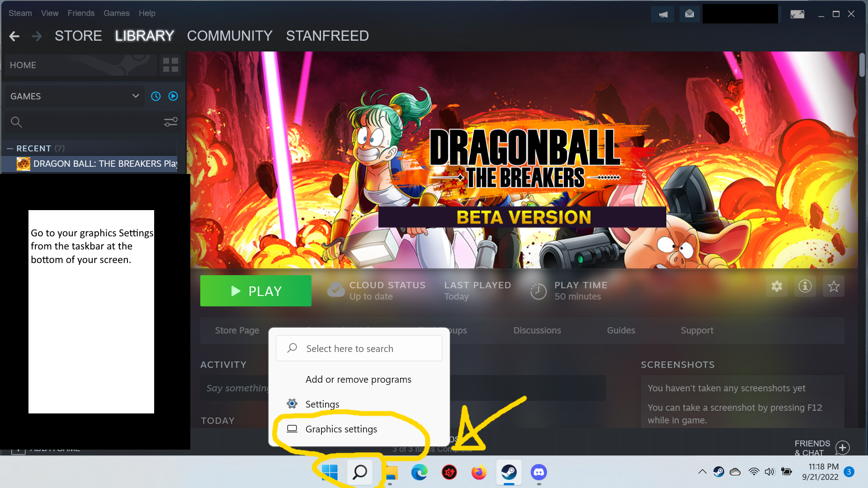
Task: Select Graphics settings from the popup
Action: (x=341, y=429)
